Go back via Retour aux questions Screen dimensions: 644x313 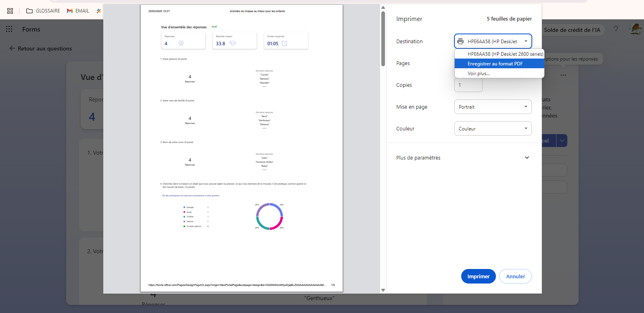(41, 48)
